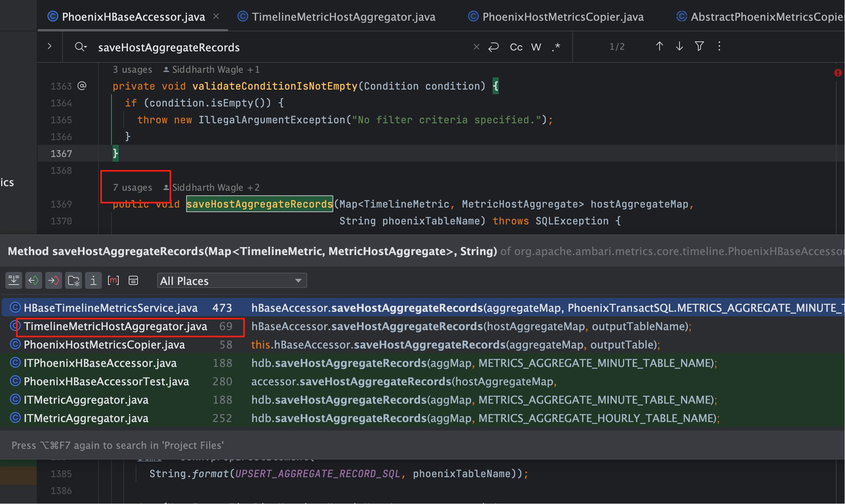Toggle Match Case (Cc) option
This screenshot has width=845, height=504.
[516, 47]
